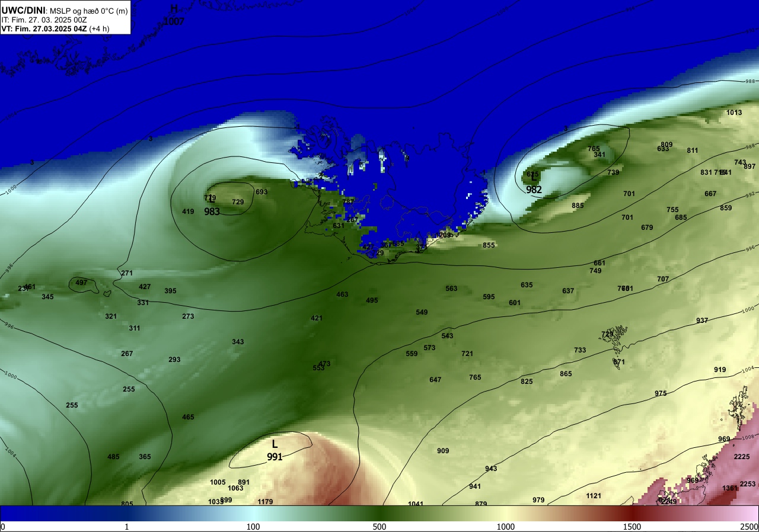Click the 667 height value
The width and height of the screenshot is (759, 532).
[710, 194]
